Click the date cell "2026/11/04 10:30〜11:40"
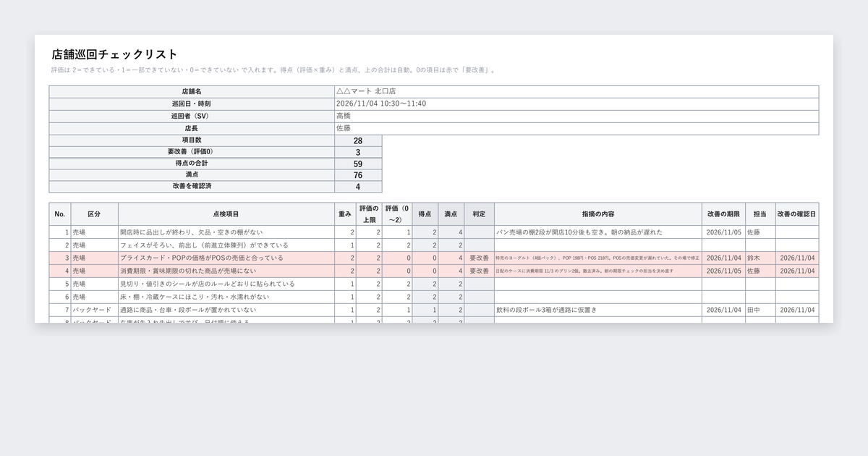868x456 pixels. 576,104
